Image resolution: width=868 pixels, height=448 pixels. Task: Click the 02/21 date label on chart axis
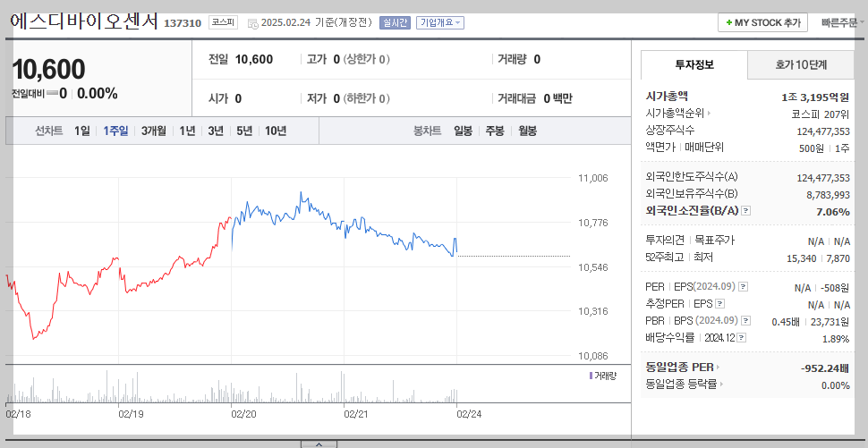point(356,414)
